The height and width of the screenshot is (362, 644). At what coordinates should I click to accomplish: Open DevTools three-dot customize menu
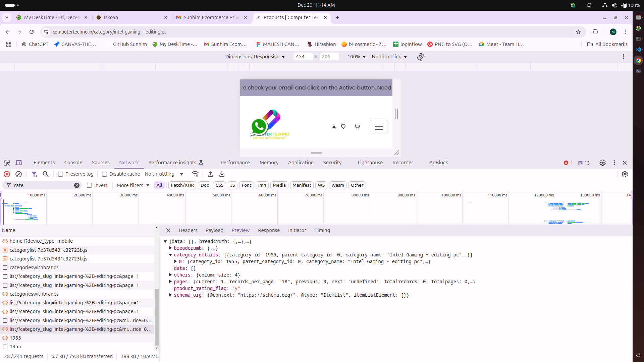coord(614,163)
